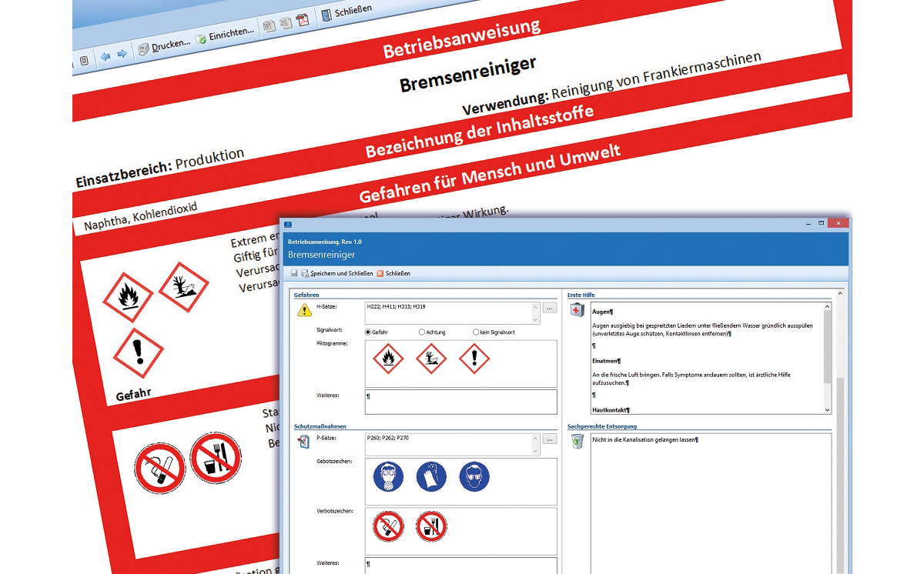Viewport: 924px width, 574px height.
Task: Export preview to Word document icon
Action: tap(269, 25)
